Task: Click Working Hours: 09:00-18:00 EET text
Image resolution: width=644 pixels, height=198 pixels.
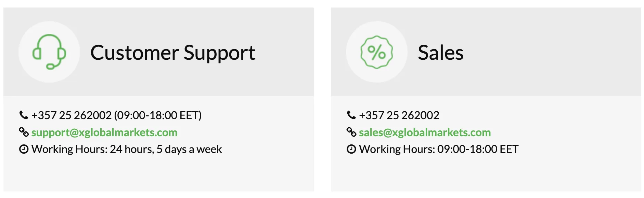Action: pyautogui.click(x=439, y=149)
